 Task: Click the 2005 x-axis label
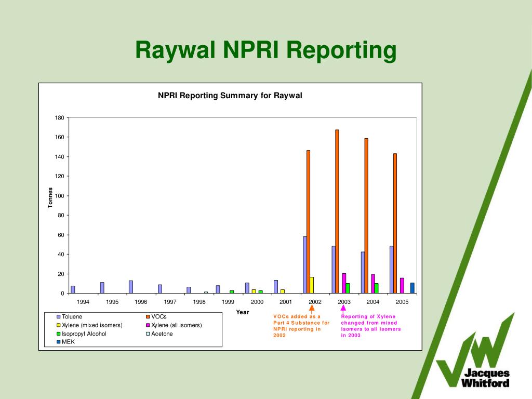point(402,302)
